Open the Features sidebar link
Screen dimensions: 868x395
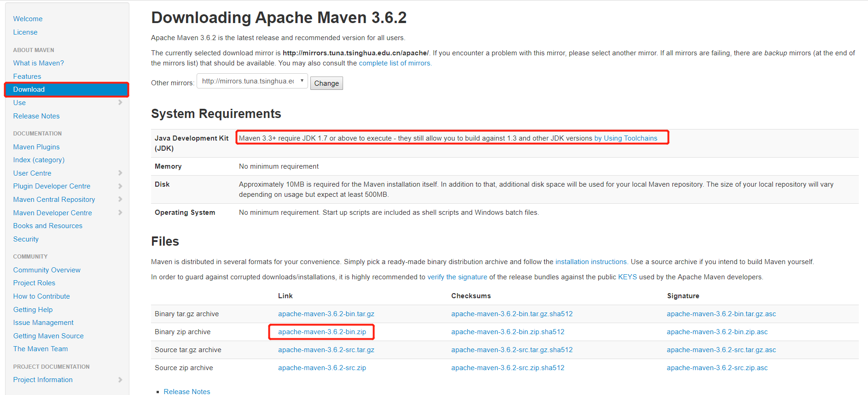click(27, 77)
